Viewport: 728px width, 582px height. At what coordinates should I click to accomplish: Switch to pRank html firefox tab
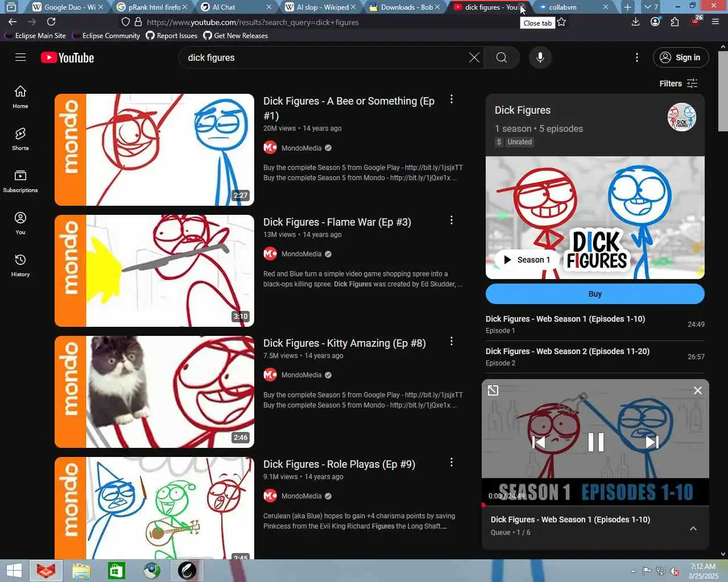click(x=152, y=7)
